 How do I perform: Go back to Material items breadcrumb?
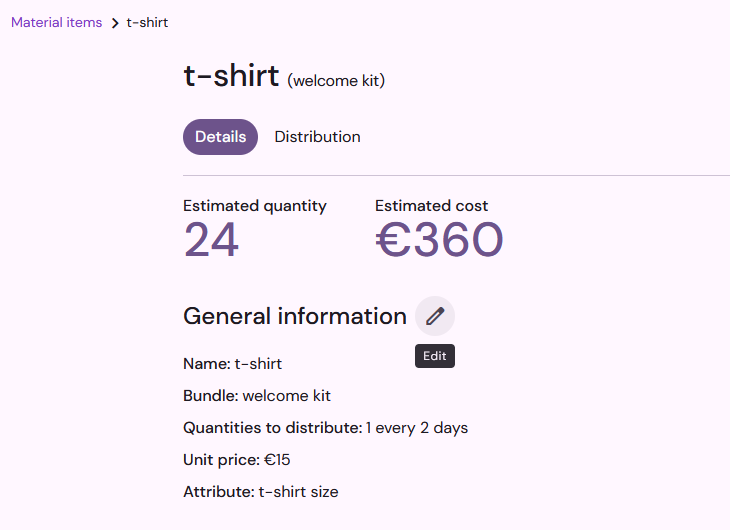[56, 22]
